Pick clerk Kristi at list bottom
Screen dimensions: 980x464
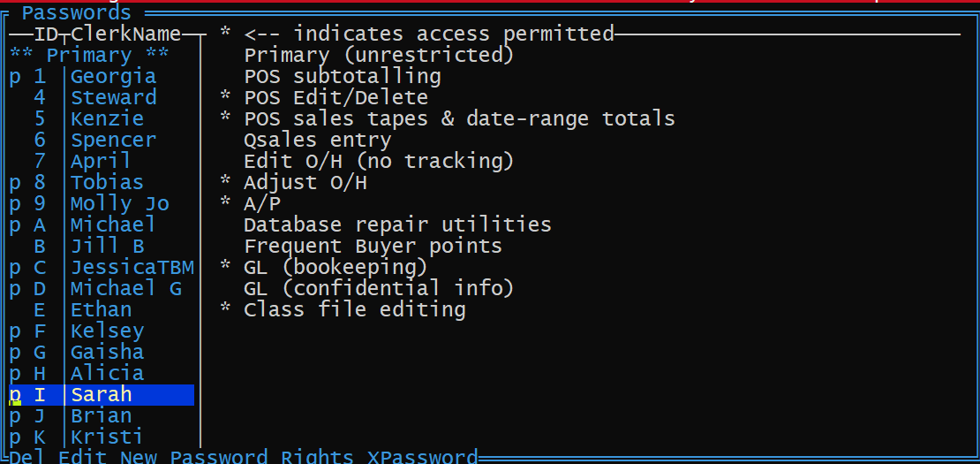107,437
